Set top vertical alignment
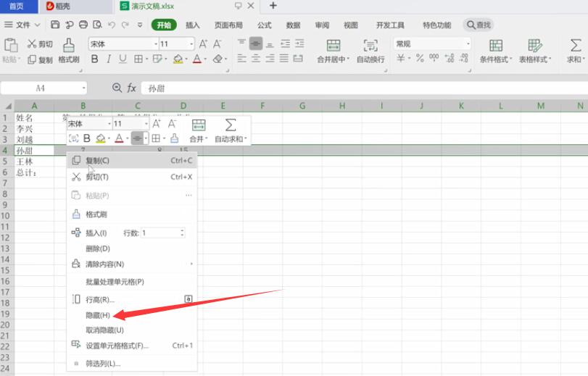Screen dimensions: 588x376 click(x=241, y=43)
